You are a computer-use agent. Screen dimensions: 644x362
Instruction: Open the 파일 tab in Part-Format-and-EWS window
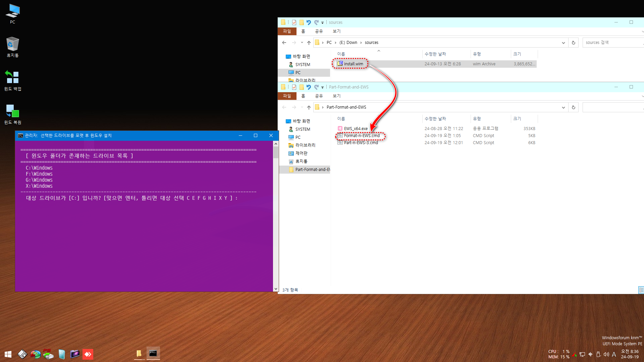pos(287,96)
